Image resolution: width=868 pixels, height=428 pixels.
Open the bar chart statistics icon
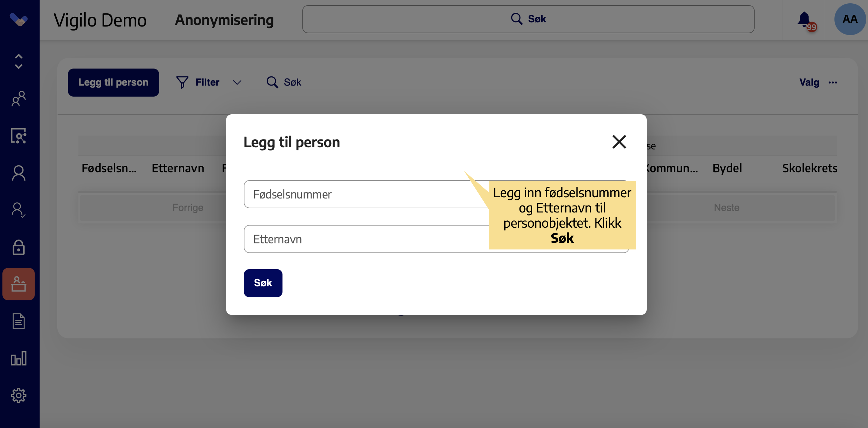(18, 358)
